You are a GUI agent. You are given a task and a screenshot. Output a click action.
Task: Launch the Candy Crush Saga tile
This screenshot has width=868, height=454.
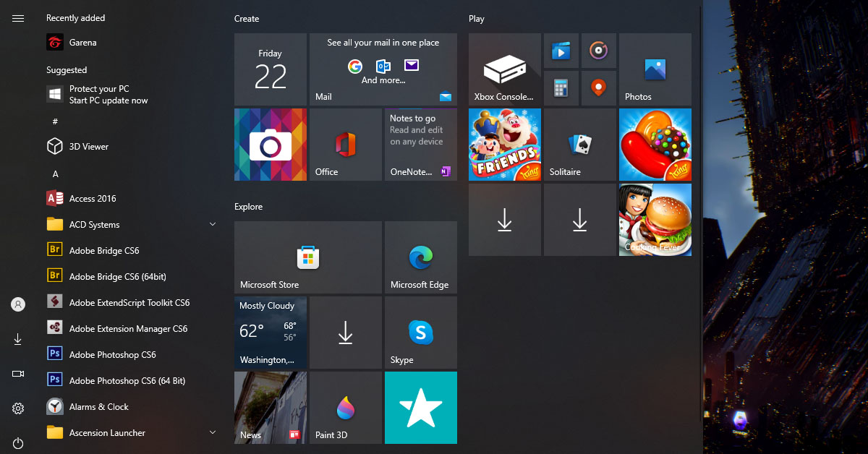pyautogui.click(x=655, y=145)
